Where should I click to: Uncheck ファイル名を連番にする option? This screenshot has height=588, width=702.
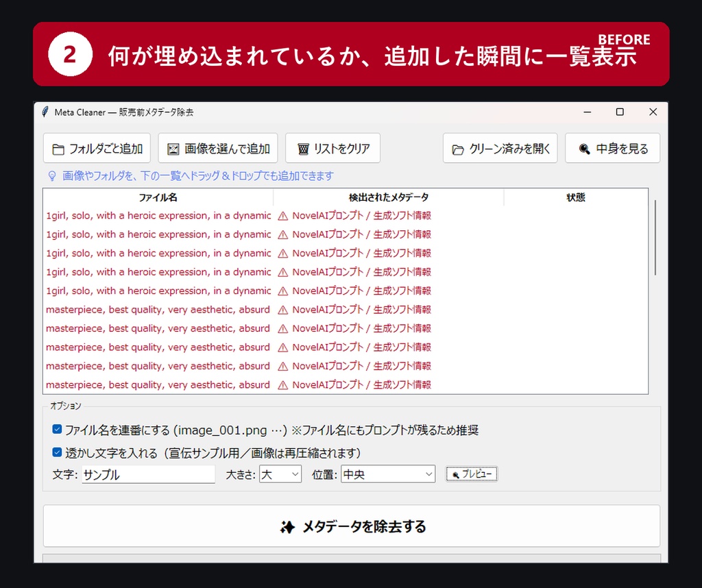point(57,430)
